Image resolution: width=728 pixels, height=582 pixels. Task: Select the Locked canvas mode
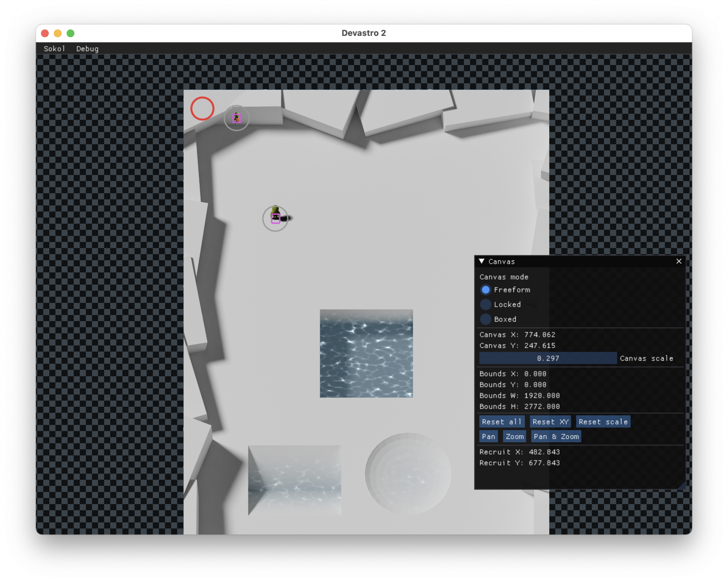[486, 304]
